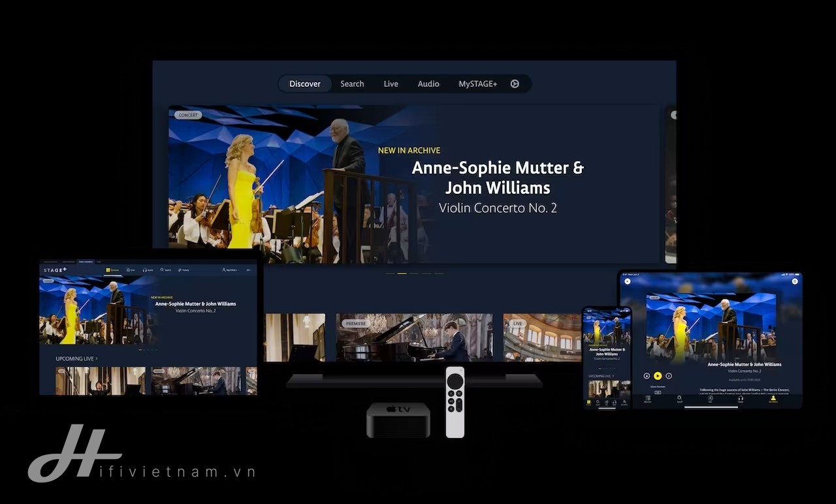This screenshot has width=836, height=504.
Task: Tap the yellow MySTAGE+ tab on the tablet
Action: 773,399
